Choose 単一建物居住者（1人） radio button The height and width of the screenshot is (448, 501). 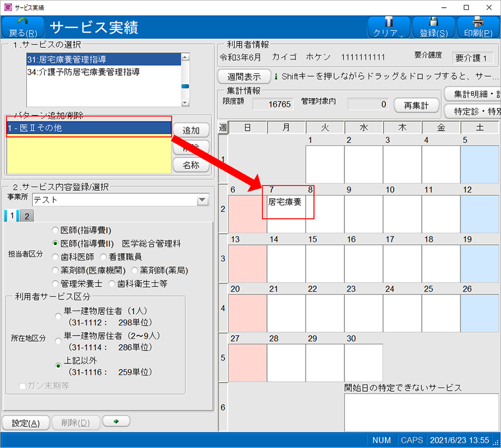(x=58, y=316)
